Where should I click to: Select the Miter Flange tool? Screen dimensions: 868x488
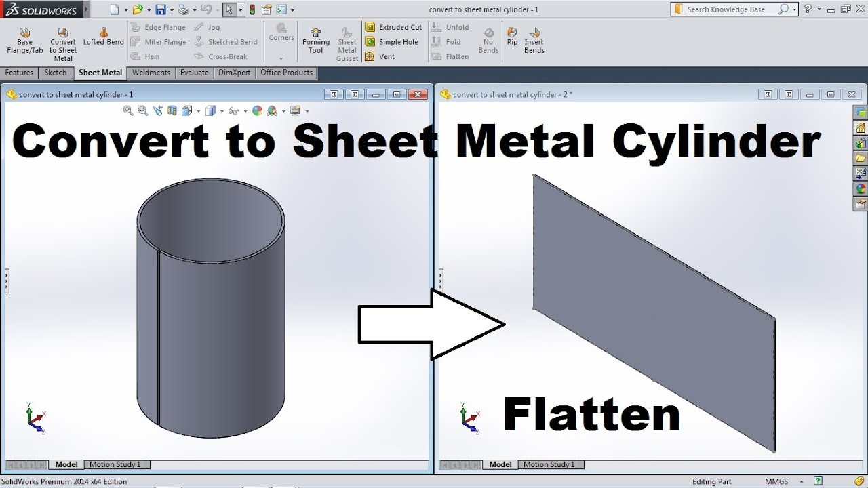click(158, 42)
